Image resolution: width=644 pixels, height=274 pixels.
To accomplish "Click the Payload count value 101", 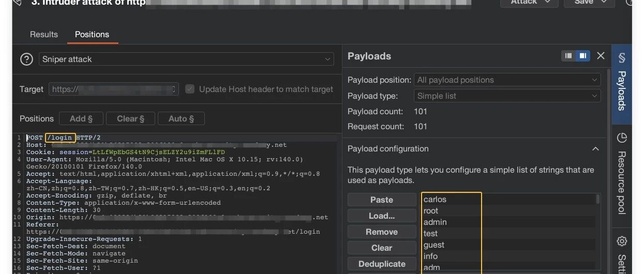I will click(x=422, y=112).
